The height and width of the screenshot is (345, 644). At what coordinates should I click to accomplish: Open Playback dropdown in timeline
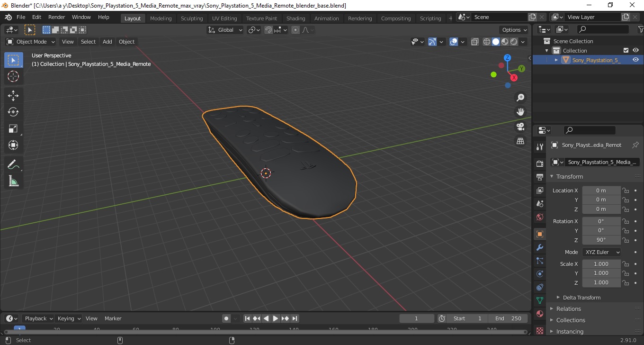pos(38,318)
